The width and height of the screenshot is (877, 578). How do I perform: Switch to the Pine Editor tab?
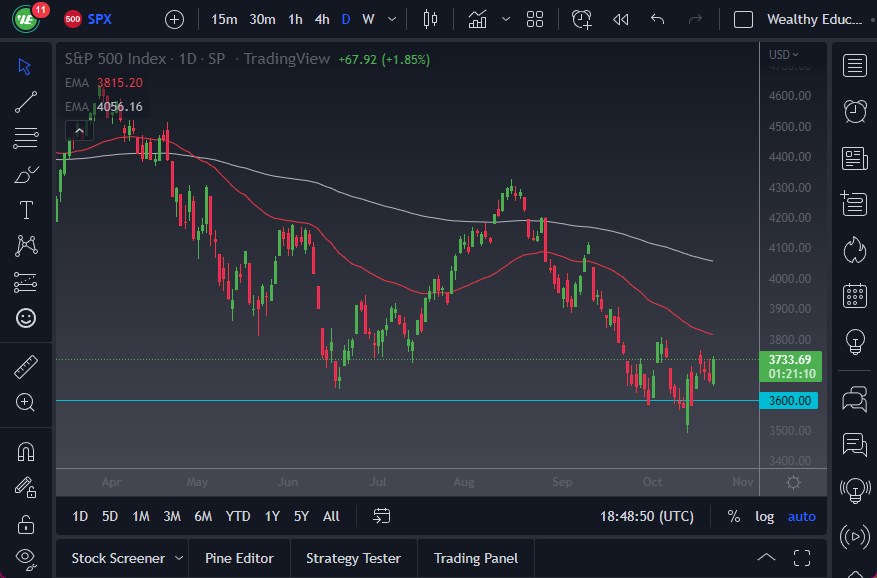click(239, 558)
